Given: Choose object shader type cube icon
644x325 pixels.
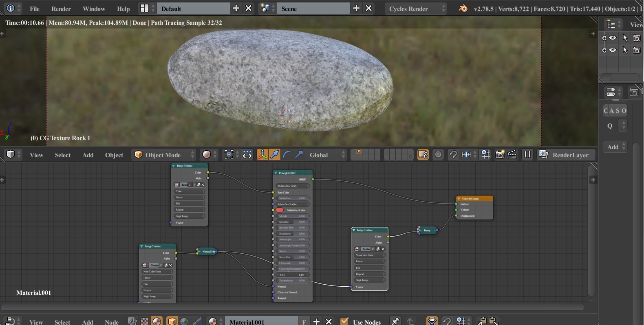Looking at the screenshot, I should [172, 321].
